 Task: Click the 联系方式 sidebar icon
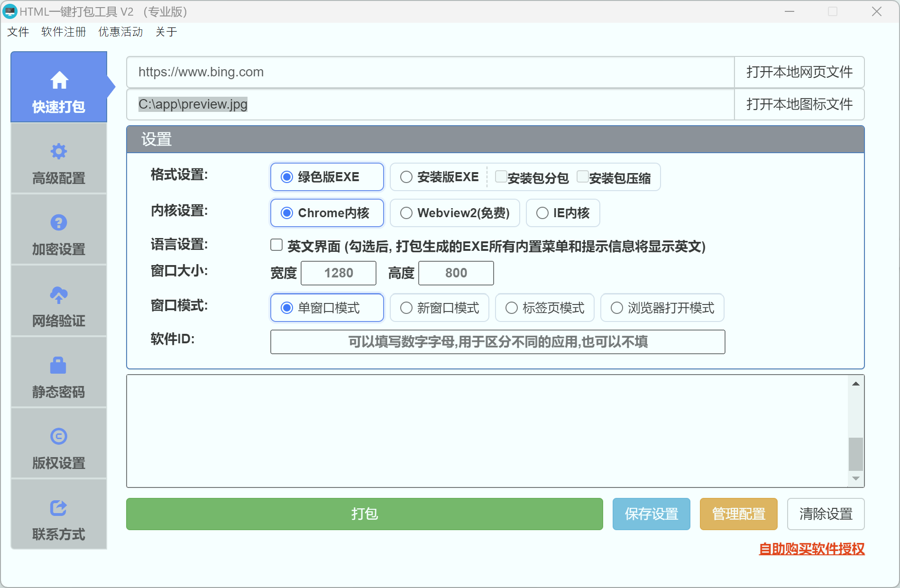tap(58, 508)
